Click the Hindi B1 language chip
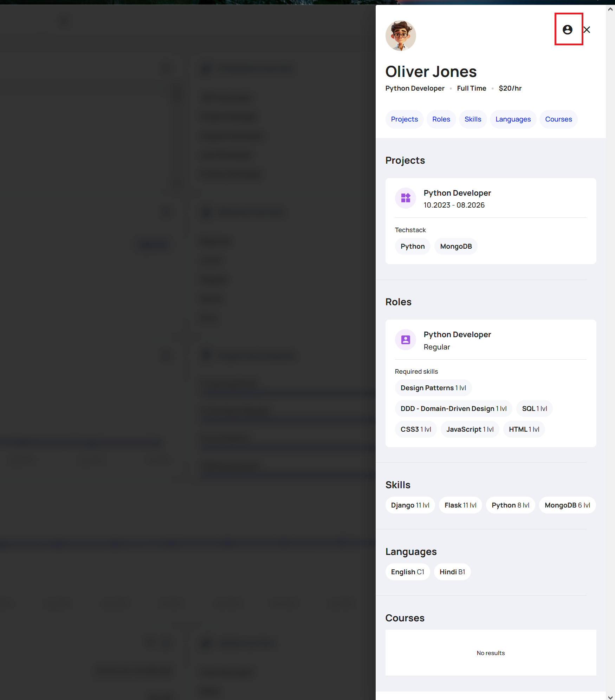The image size is (615, 700). pyautogui.click(x=452, y=572)
